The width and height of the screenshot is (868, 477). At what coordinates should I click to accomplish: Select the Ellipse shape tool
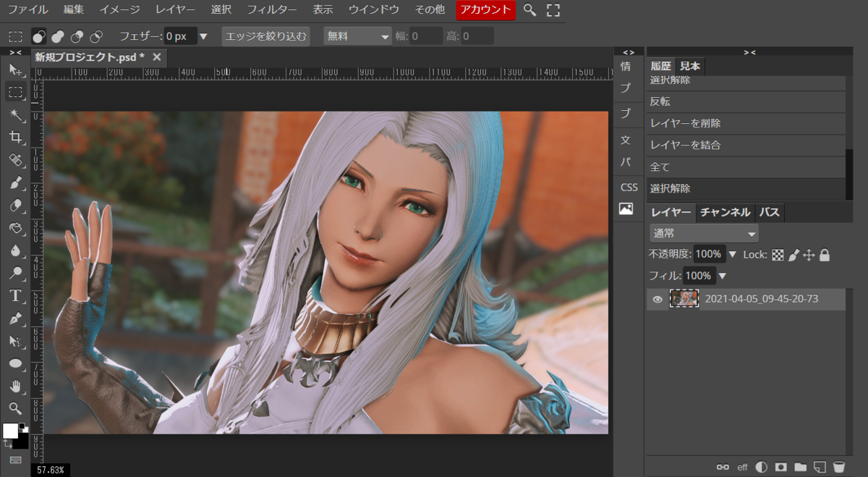coord(15,363)
